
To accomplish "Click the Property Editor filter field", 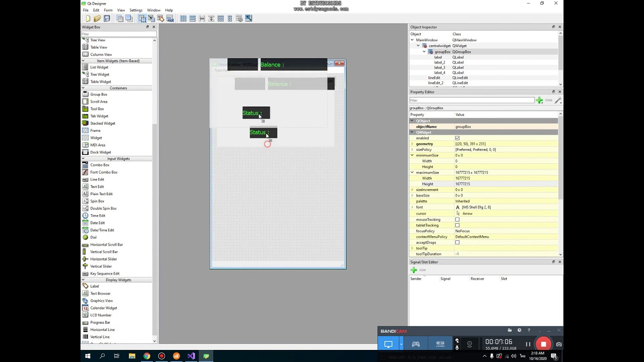I will pyautogui.click(x=472, y=101).
